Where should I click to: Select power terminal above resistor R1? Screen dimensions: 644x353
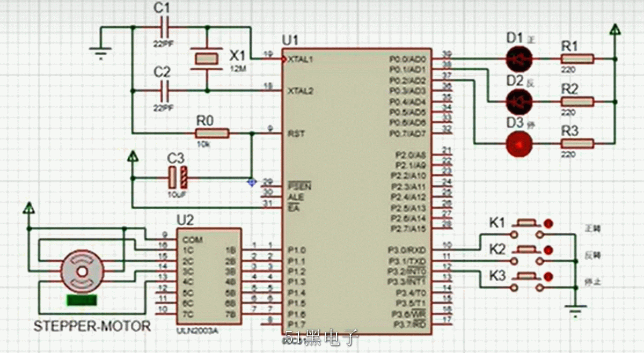[614, 29]
